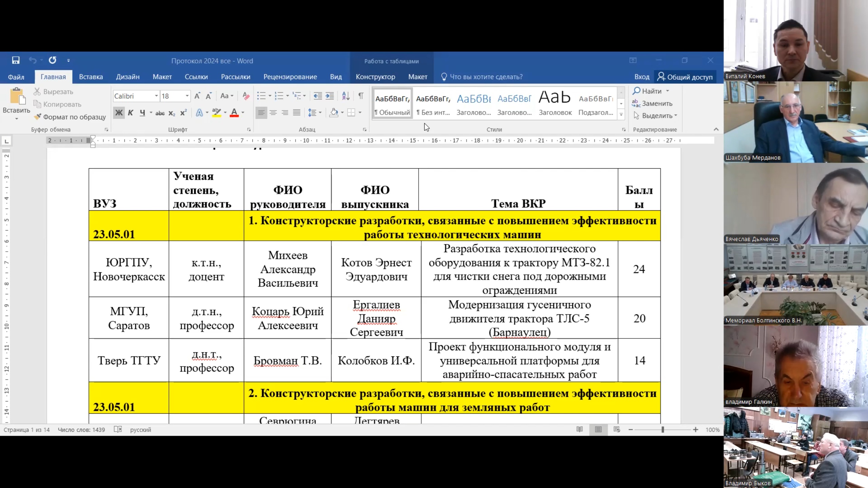This screenshot has height=488, width=868.
Task: Click the Save icon in quick access toolbar
Action: [16, 60]
